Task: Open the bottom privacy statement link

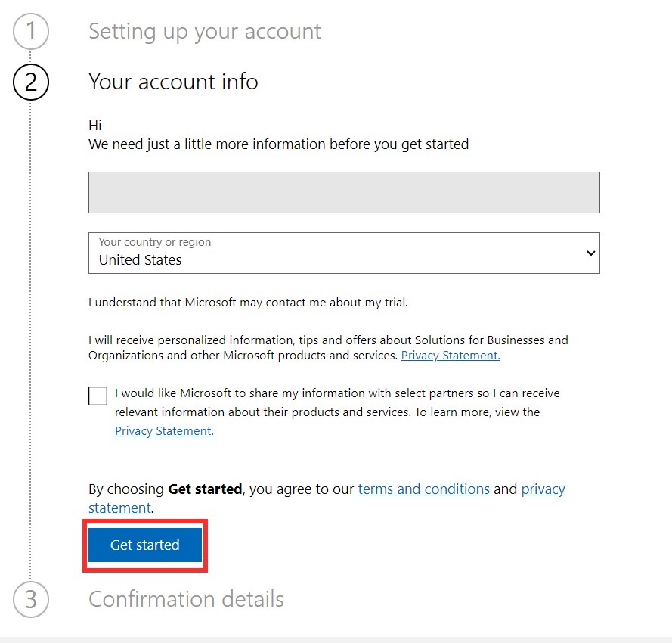Action: [x=543, y=489]
